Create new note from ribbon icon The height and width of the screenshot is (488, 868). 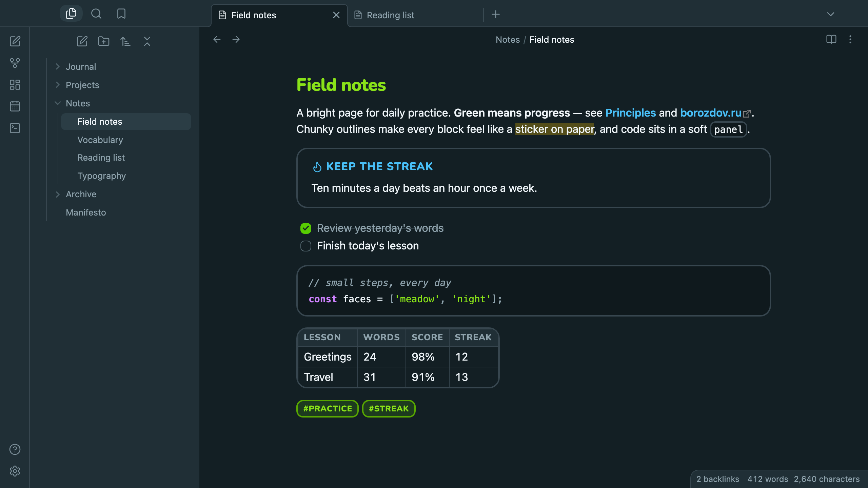click(15, 41)
